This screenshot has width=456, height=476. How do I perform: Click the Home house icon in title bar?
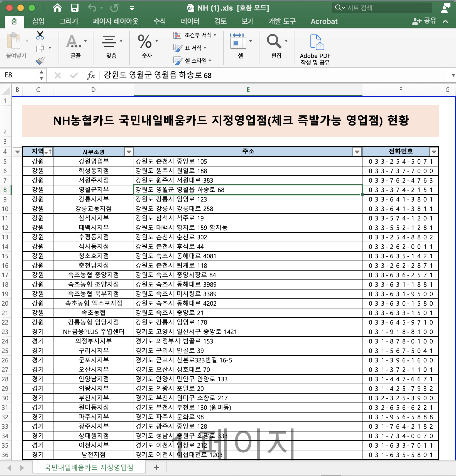click(x=57, y=8)
